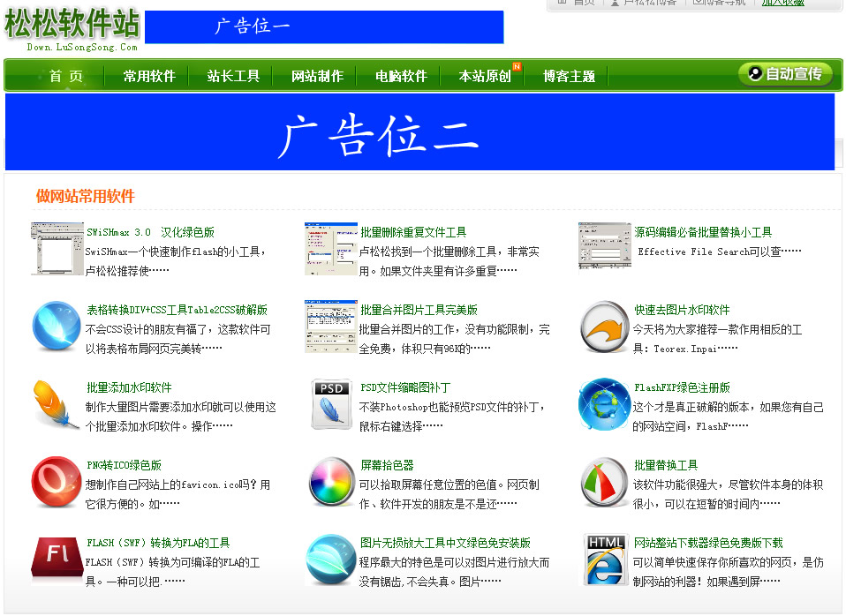Open the 博客主题 navigation tab
This screenshot has width=846, height=616.
point(570,76)
